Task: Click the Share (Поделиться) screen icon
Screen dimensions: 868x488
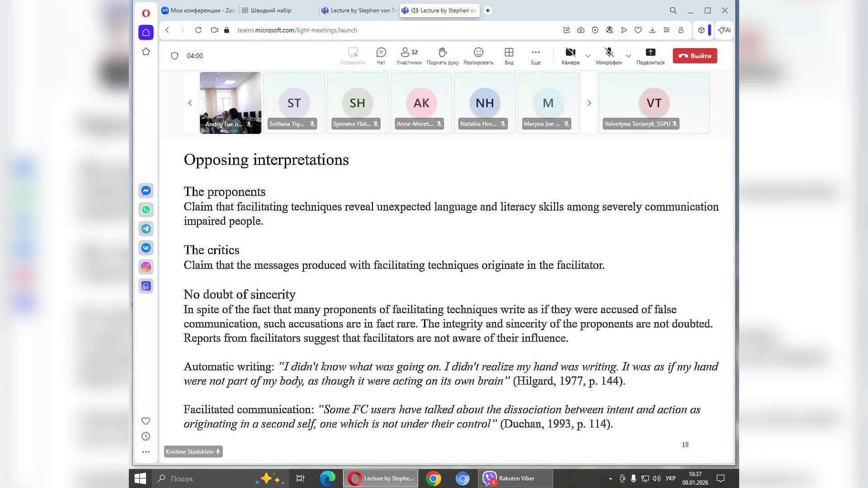Action: click(x=650, y=56)
